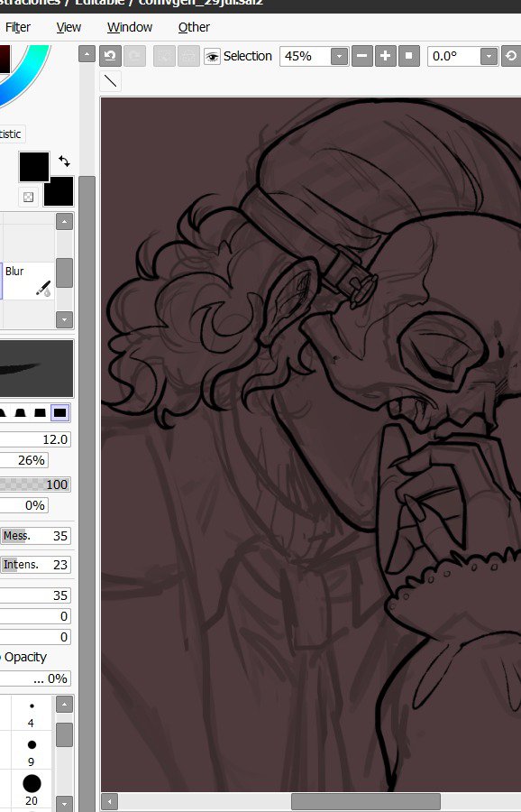Open the Other menu
This screenshot has height=812, width=521.
point(194,27)
